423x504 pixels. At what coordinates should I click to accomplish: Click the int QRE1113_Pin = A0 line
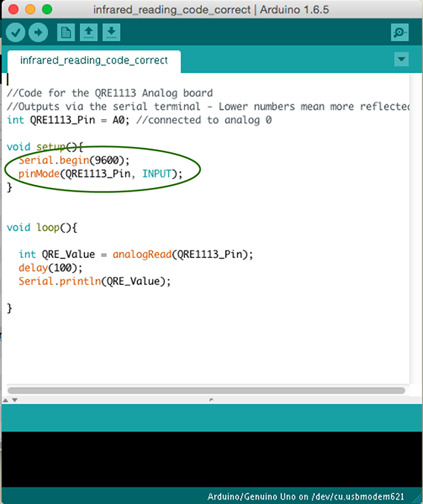tap(140, 120)
